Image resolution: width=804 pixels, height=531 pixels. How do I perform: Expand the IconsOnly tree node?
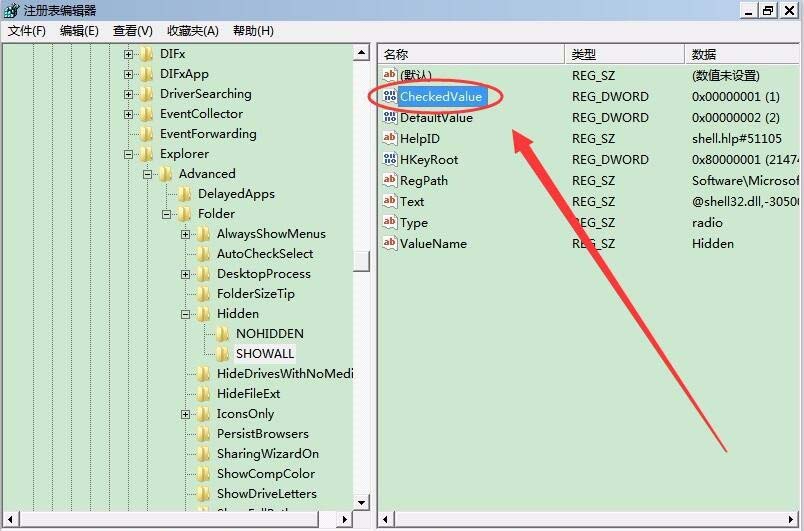[186, 414]
